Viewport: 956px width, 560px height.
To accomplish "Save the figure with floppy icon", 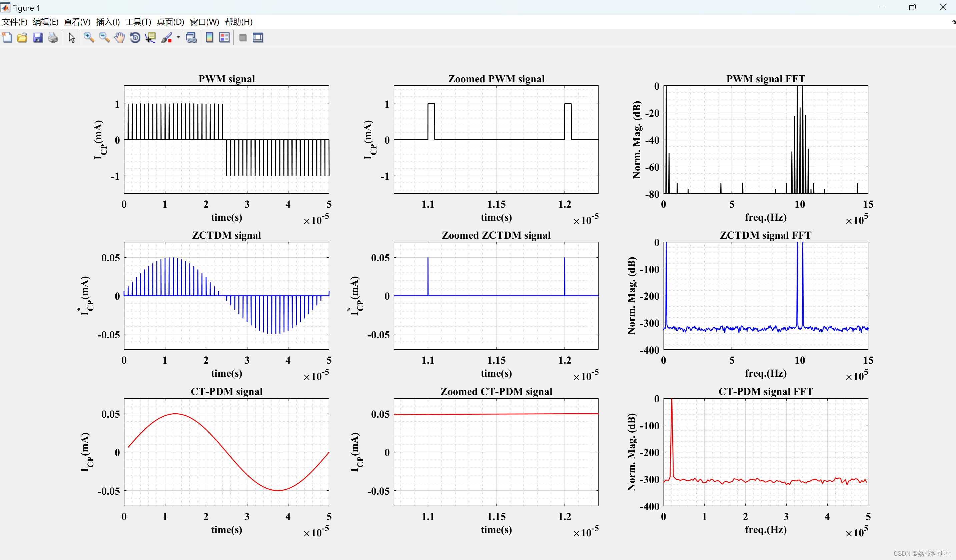I will [x=38, y=38].
